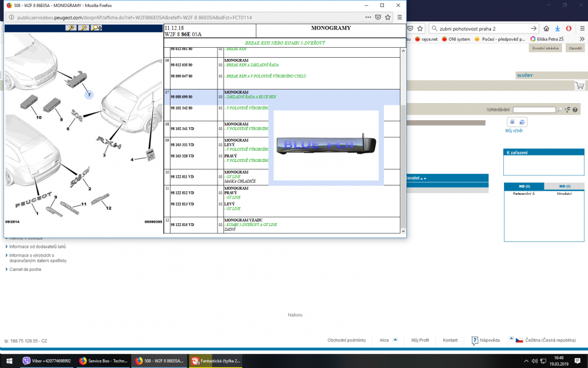
Task: Go to home page in background Firefox
Action: click(x=546, y=28)
